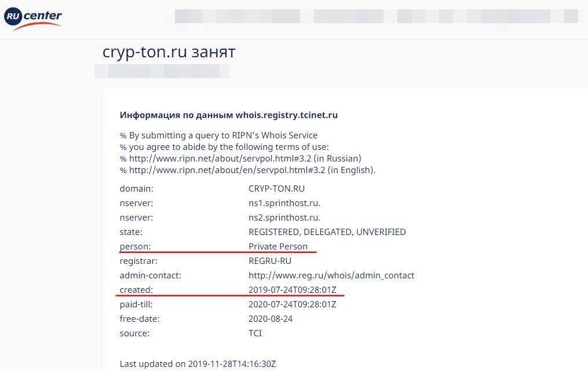588x371 pixels.
Task: Select the ns2.sprinthost.ru nameserver entry
Action: pyautogui.click(x=284, y=218)
